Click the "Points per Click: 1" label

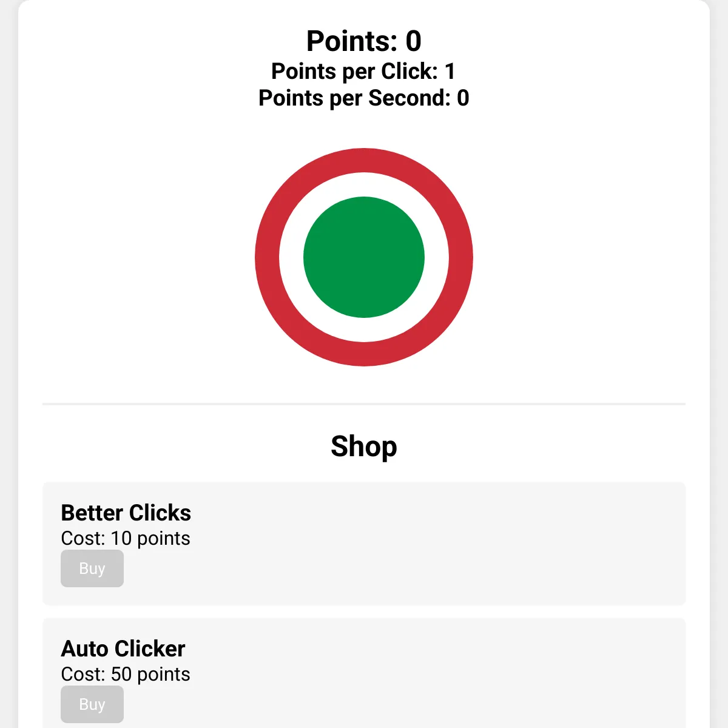[364, 72]
